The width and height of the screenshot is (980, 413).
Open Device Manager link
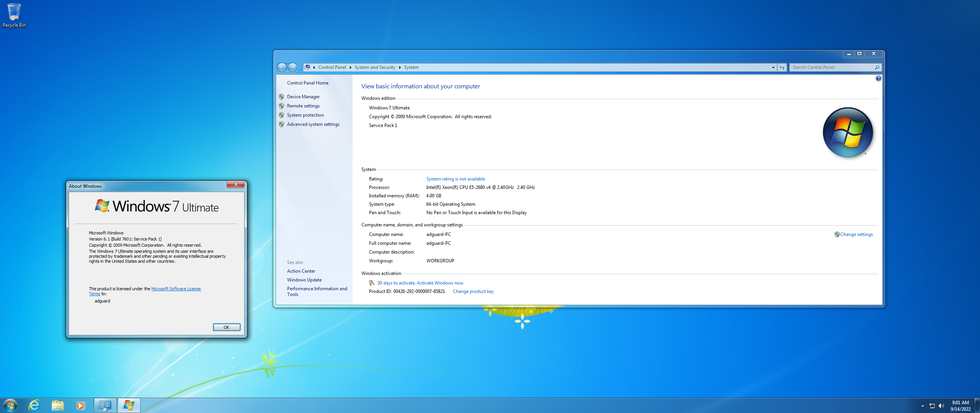[303, 97]
